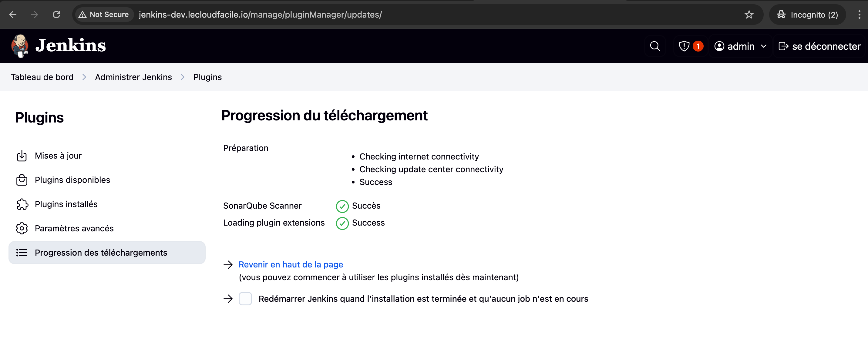
Task: Click the Not Secure site info chip
Action: [104, 15]
